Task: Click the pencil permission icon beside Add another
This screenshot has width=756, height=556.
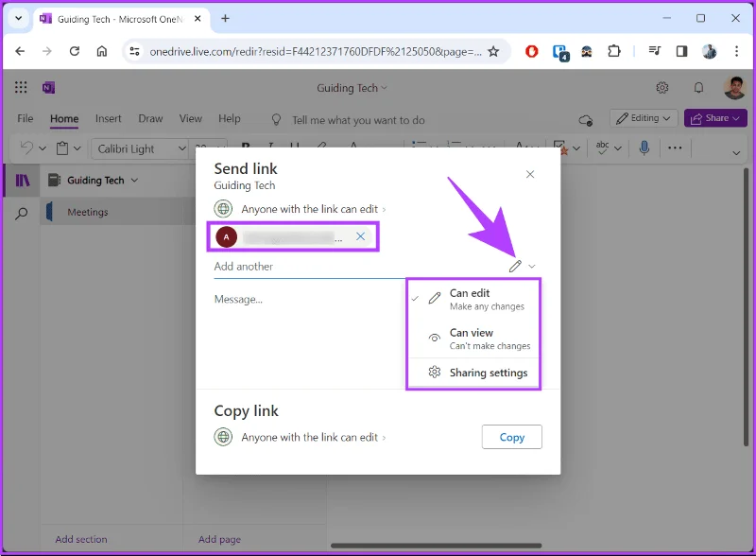Action: pos(515,266)
